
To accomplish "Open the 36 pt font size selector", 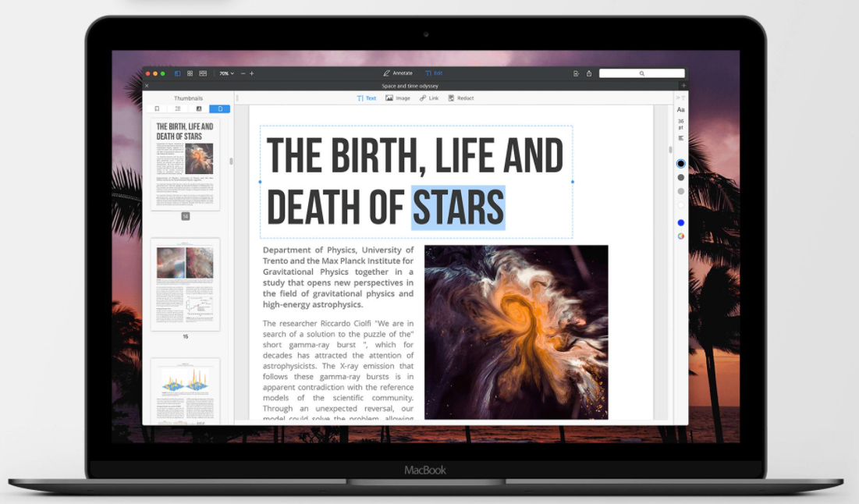I will point(680,124).
